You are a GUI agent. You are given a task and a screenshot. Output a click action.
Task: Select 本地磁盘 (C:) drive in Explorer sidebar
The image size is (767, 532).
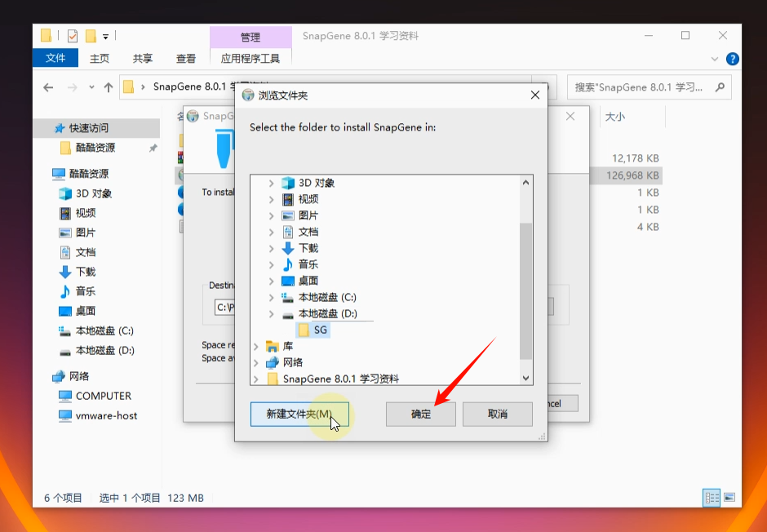click(x=104, y=330)
